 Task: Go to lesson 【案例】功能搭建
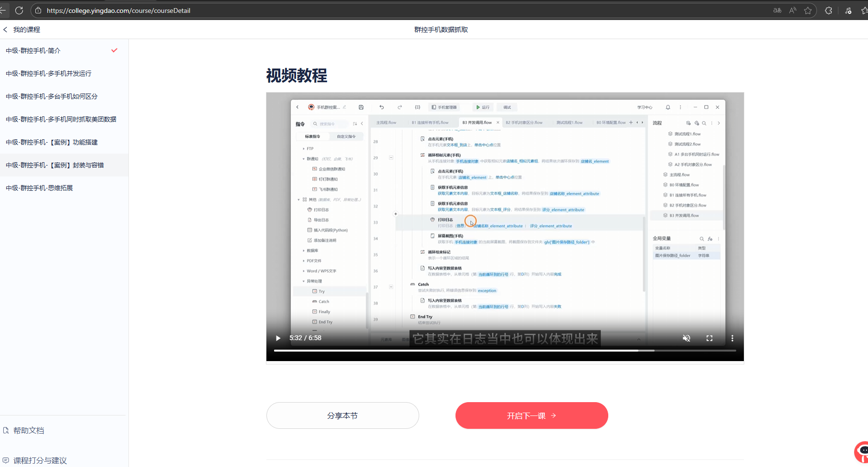coord(64,142)
